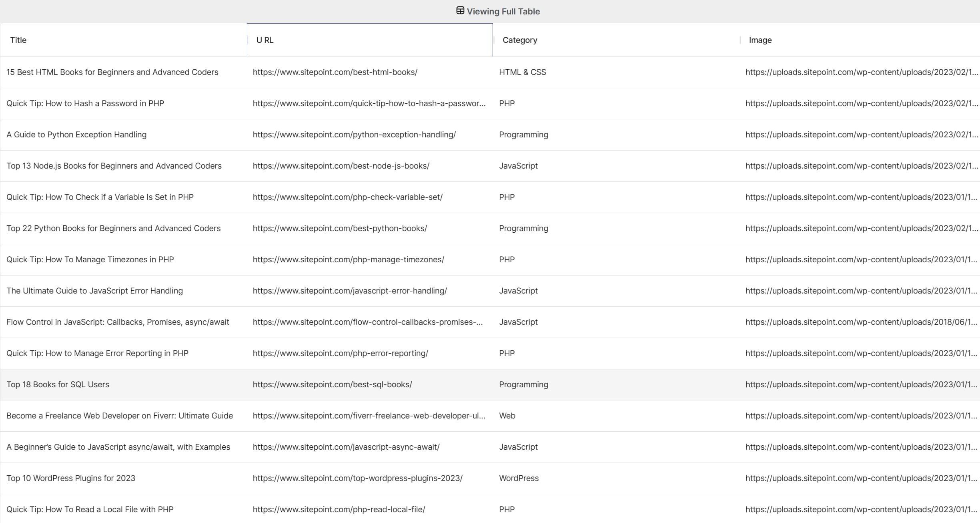Select title Quick Tip: How to Hash a Password in PHP

tap(85, 103)
